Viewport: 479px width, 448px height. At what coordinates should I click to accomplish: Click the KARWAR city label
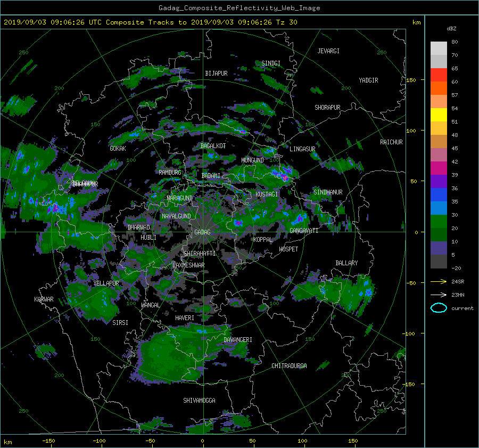(x=44, y=299)
